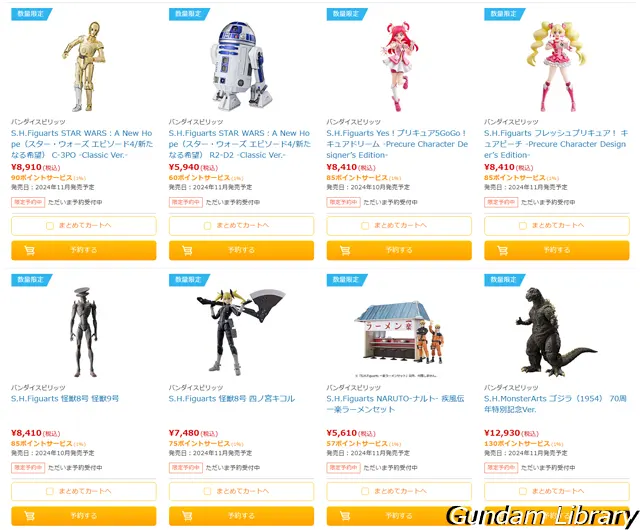
Task: Open the R2-D2 Classic Ver. product link
Action: [x=240, y=144]
